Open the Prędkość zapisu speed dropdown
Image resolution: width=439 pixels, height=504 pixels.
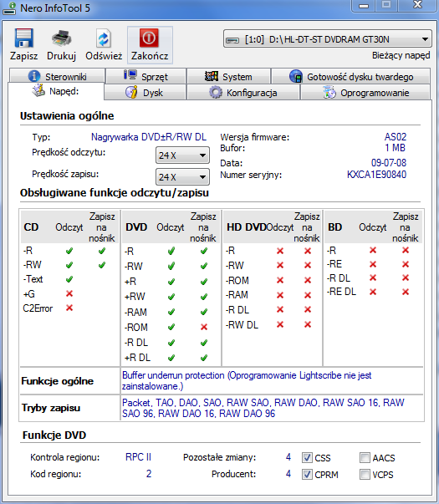pos(182,177)
